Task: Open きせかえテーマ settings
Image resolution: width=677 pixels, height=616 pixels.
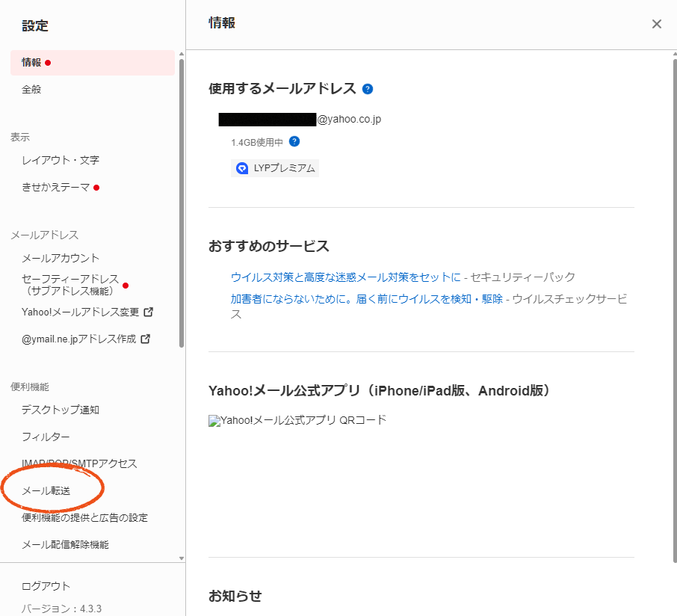Action: pyautogui.click(x=55, y=187)
